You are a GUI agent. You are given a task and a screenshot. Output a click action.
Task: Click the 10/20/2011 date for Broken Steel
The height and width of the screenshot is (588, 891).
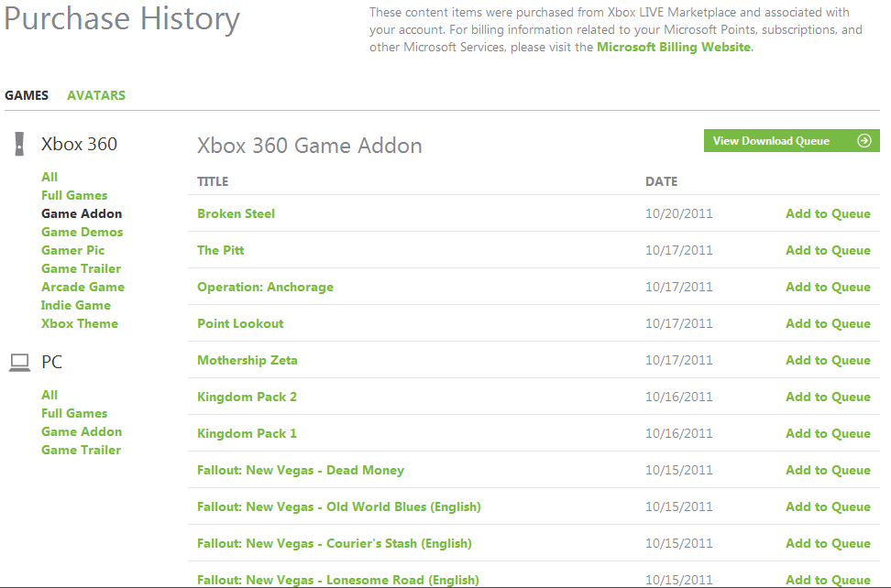click(x=679, y=213)
